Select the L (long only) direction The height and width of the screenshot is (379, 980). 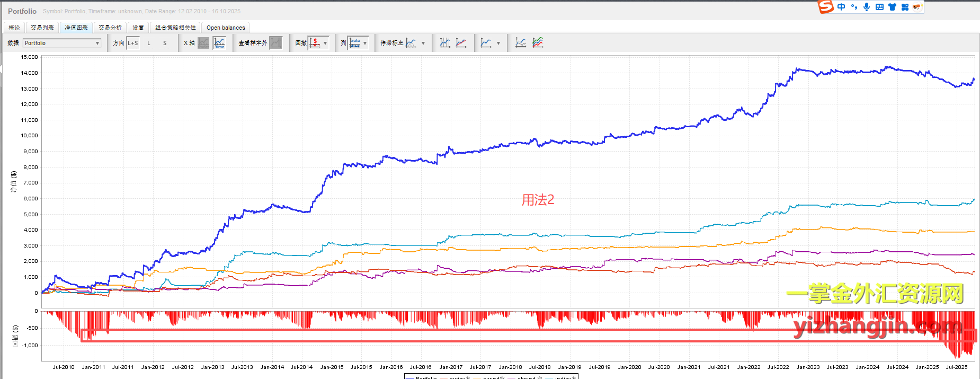point(149,43)
